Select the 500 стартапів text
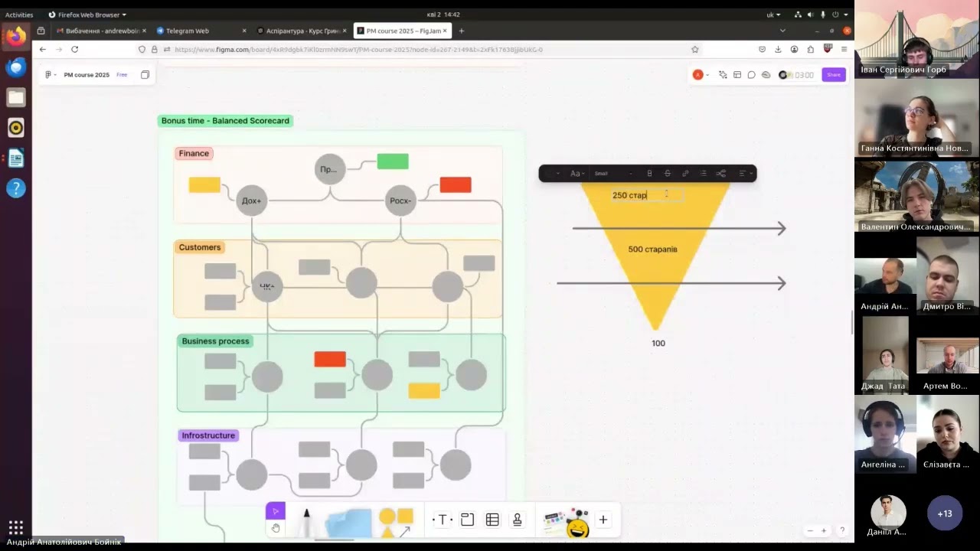This screenshot has width=980, height=551. (x=652, y=249)
